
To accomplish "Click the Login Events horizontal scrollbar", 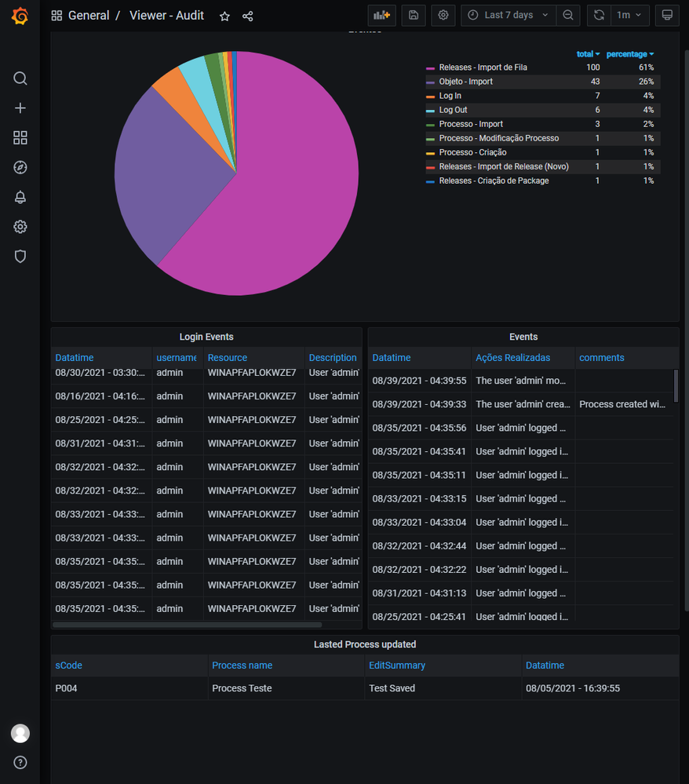I will coord(187,625).
